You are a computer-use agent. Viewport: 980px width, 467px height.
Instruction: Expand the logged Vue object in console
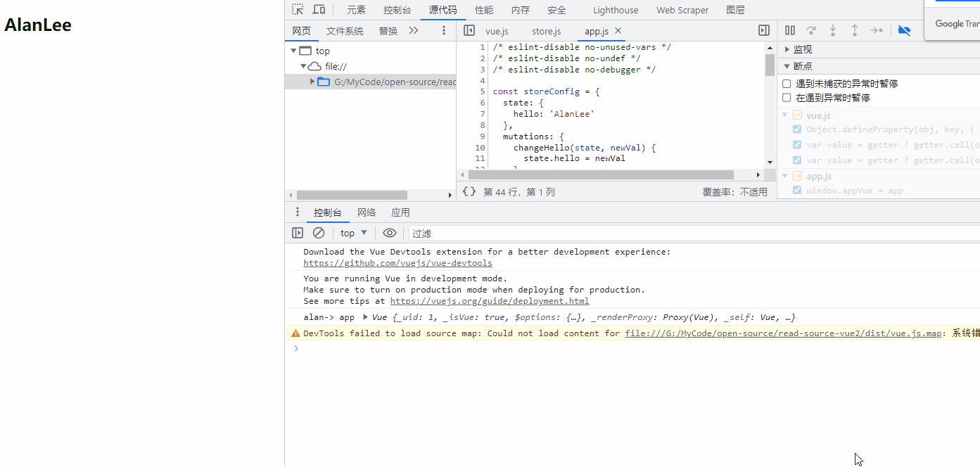coord(365,317)
